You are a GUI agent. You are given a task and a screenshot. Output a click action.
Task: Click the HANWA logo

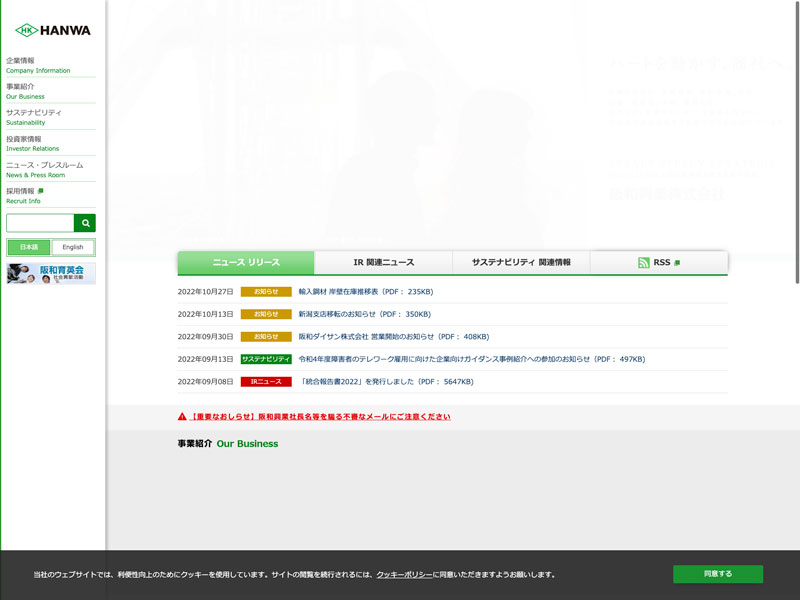click(x=52, y=30)
